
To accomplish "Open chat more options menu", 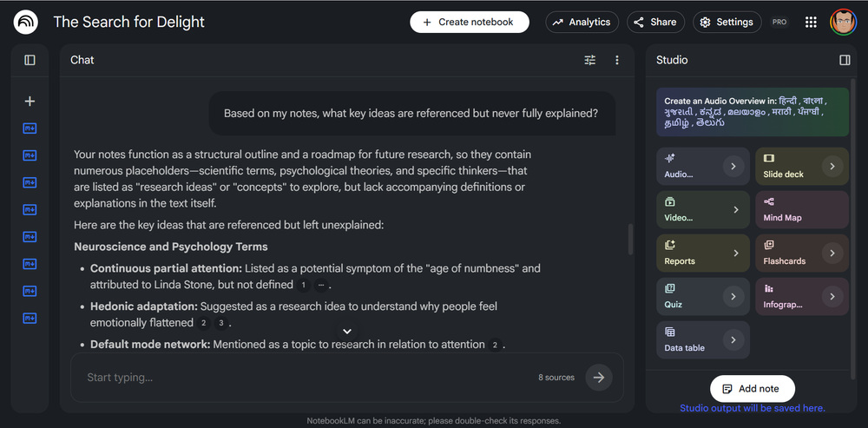I will coord(617,60).
